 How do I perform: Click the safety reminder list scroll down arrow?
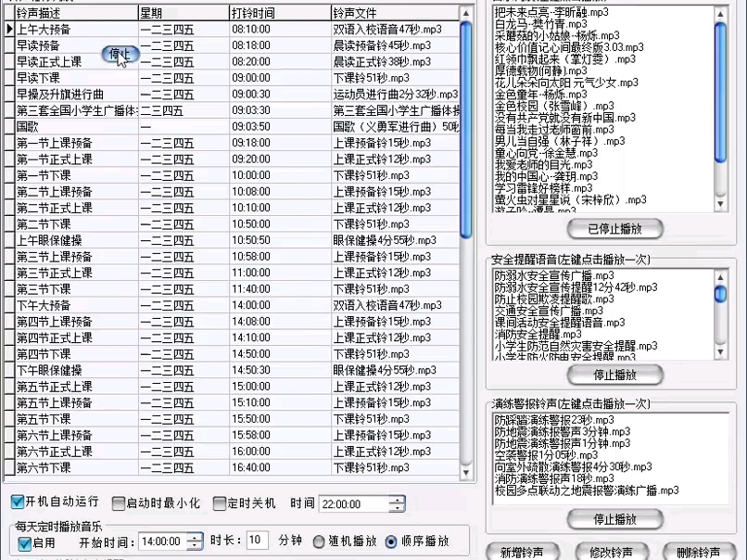(721, 352)
